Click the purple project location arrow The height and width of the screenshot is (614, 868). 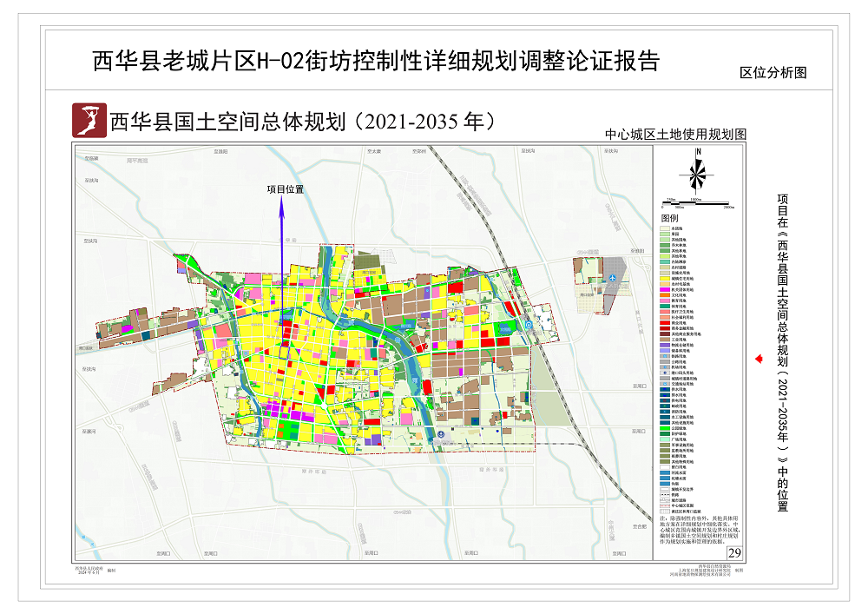[x=282, y=252]
